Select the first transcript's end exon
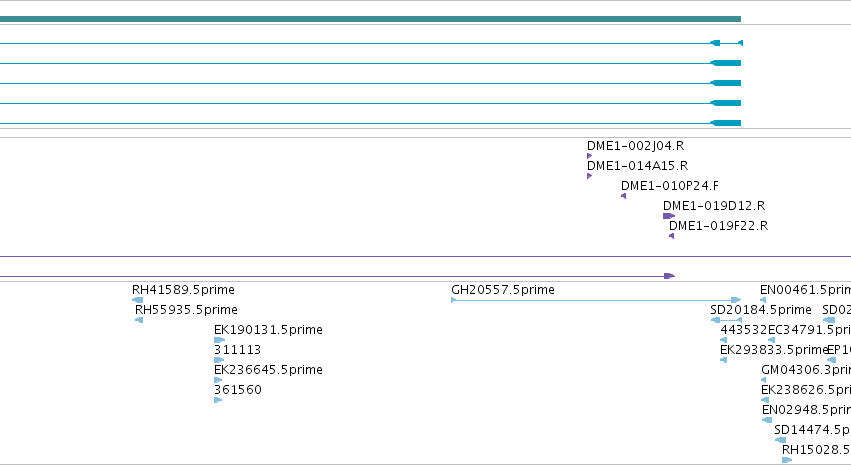 (x=715, y=43)
